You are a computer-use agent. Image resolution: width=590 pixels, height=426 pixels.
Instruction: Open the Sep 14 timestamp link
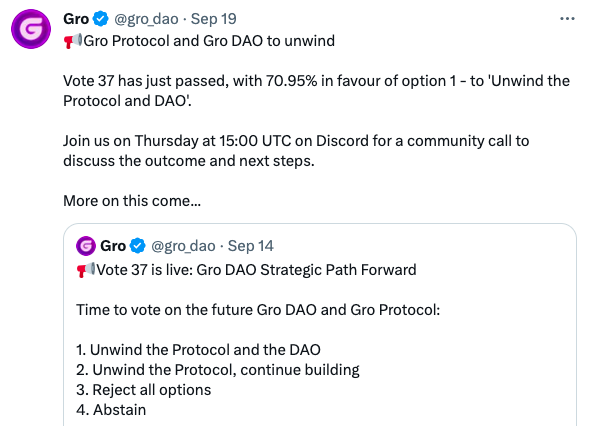coord(251,246)
